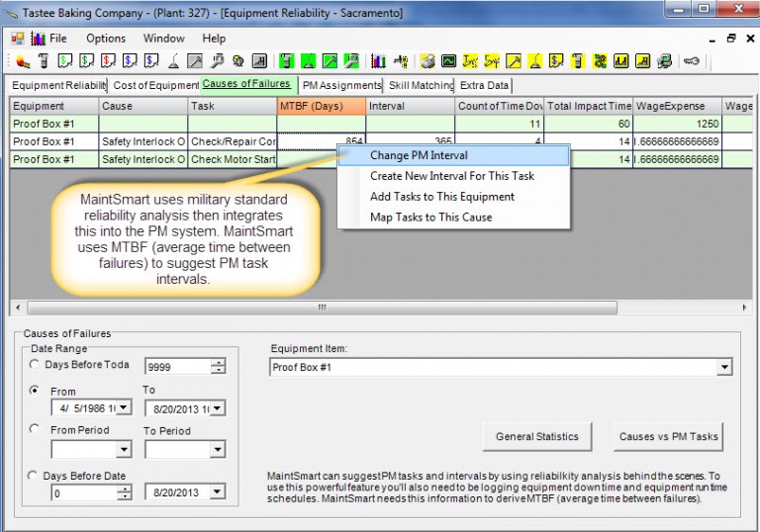This screenshot has width=760, height=532.
Task: Click the grid horizontal scrollbar thumb
Action: [323, 308]
